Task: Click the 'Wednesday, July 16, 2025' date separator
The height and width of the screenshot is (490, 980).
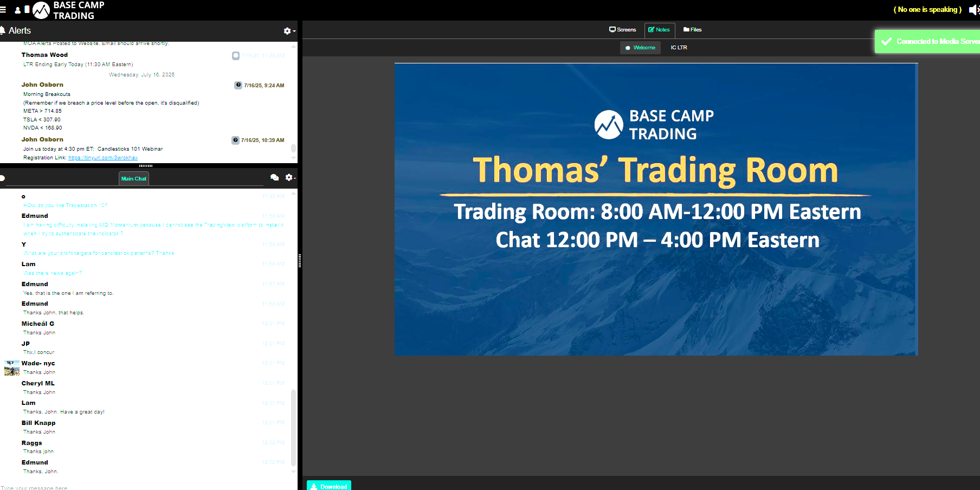Action: (x=142, y=75)
